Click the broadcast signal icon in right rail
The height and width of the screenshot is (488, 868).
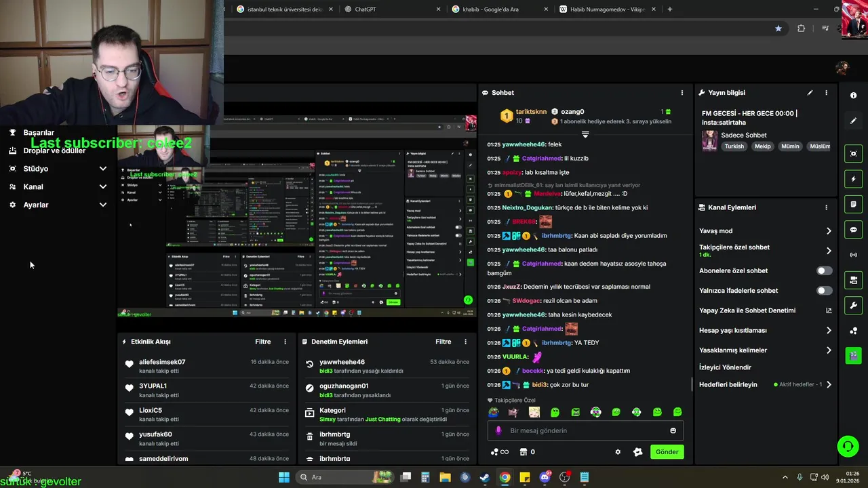click(853, 255)
